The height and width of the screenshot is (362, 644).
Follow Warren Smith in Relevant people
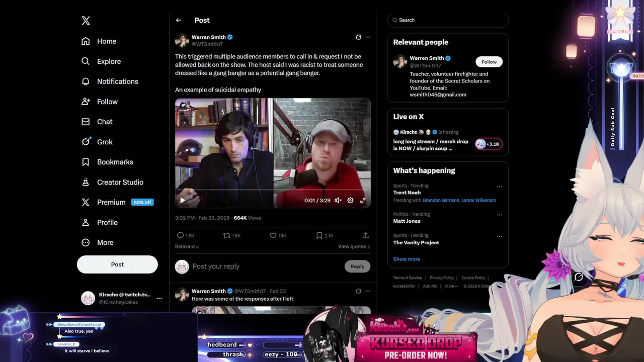coord(489,62)
